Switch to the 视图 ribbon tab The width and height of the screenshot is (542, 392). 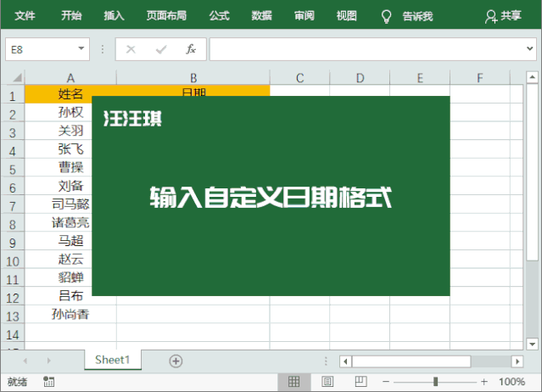(x=346, y=15)
